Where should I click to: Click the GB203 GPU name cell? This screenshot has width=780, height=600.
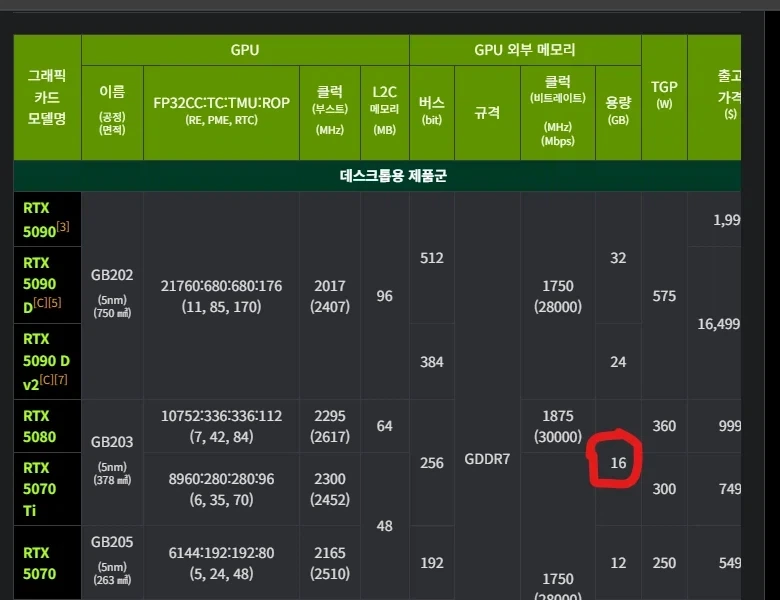click(x=112, y=462)
